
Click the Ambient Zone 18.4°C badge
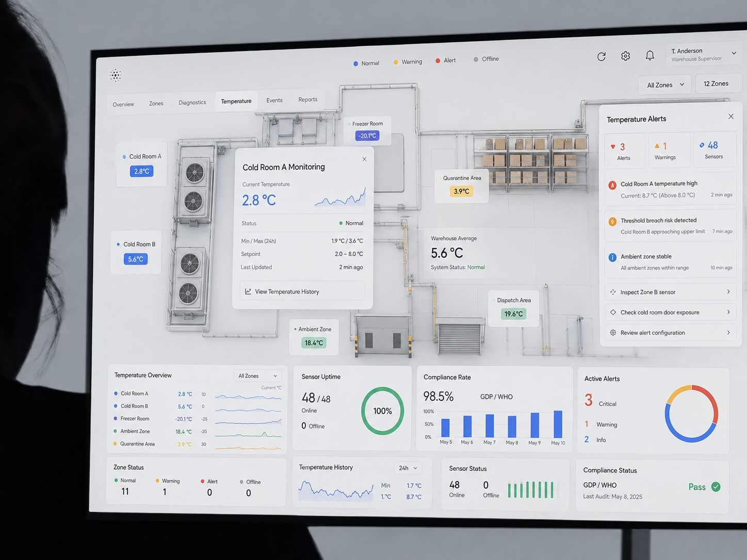point(314,342)
